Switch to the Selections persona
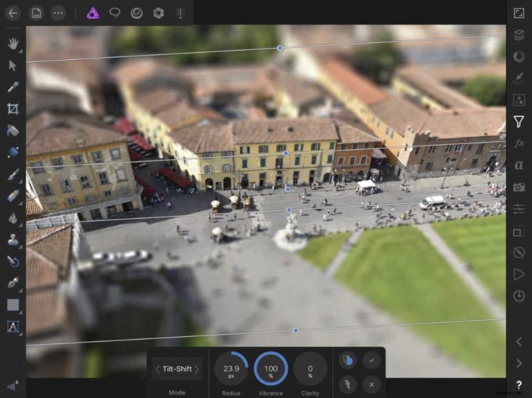Image resolution: width=532 pixels, height=398 pixels. 116,12
